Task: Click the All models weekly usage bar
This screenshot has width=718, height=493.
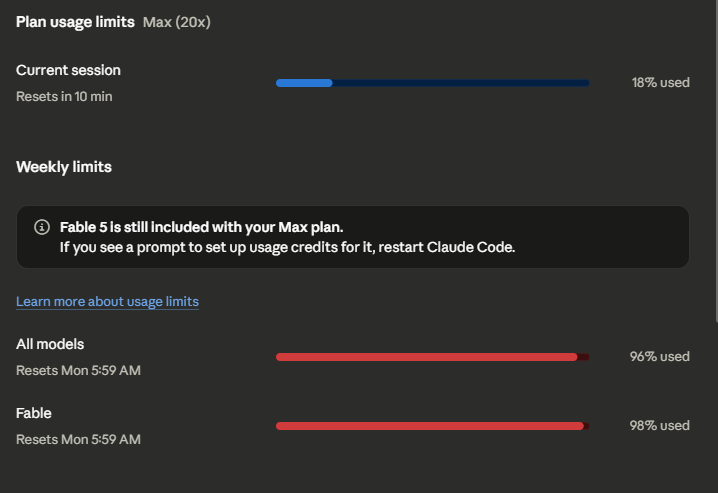Action: (432, 357)
